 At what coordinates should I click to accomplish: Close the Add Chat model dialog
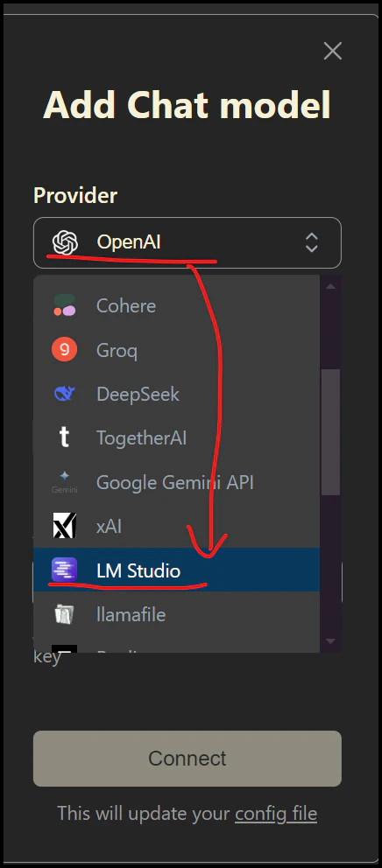[333, 52]
